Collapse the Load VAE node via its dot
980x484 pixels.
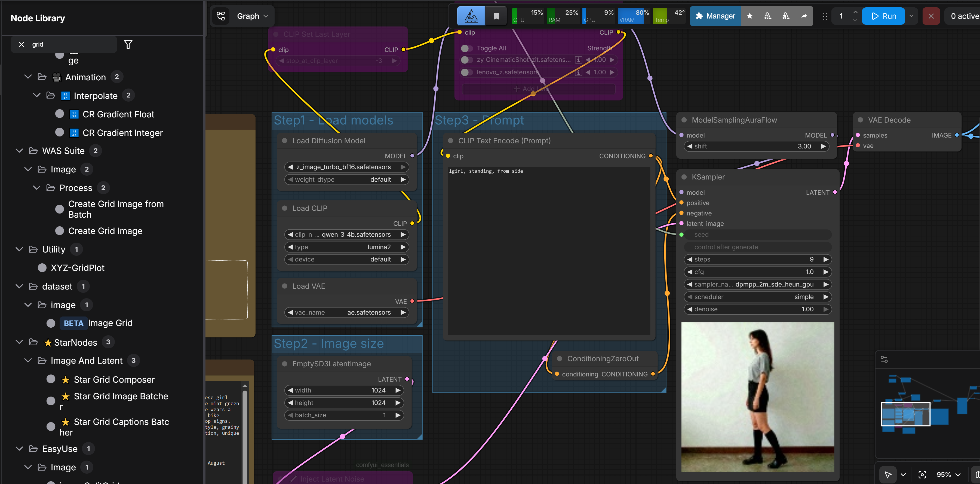pos(284,286)
